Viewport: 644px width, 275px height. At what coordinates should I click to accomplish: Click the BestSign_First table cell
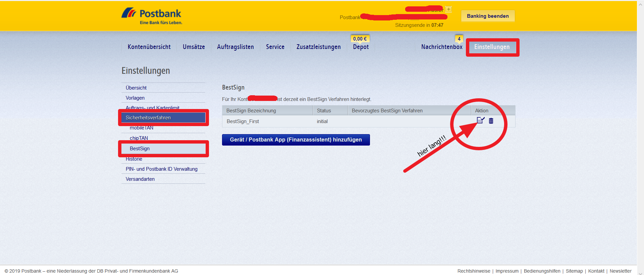(x=267, y=121)
